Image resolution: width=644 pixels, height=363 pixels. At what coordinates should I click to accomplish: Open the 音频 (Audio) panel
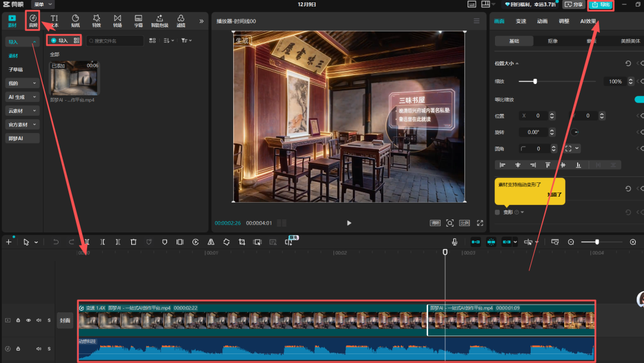click(x=33, y=21)
